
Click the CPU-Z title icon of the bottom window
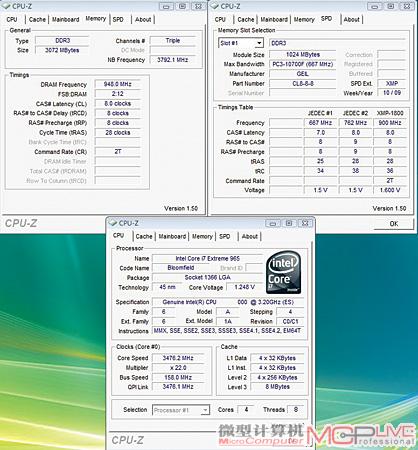(113, 223)
